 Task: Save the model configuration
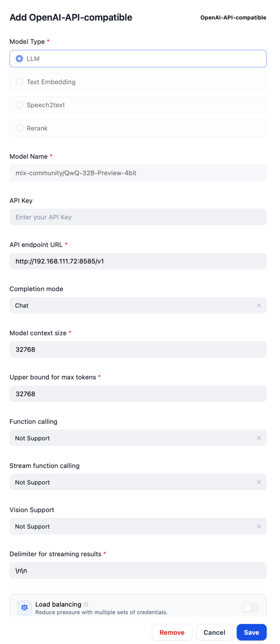(x=251, y=632)
